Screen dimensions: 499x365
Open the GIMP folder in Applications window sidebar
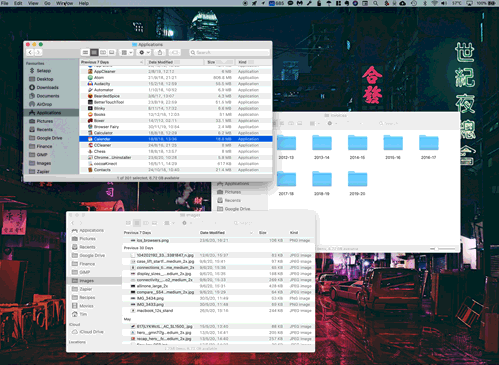(42, 155)
